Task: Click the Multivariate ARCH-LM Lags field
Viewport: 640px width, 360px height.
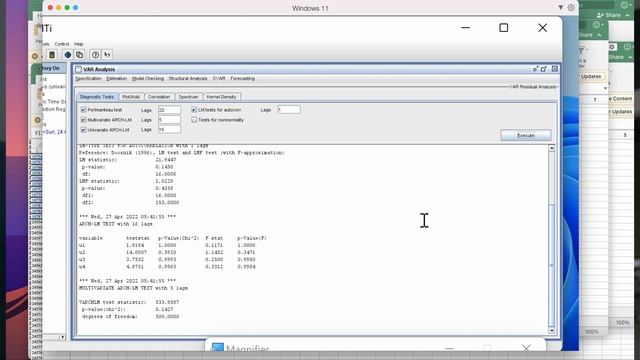Action: point(169,120)
